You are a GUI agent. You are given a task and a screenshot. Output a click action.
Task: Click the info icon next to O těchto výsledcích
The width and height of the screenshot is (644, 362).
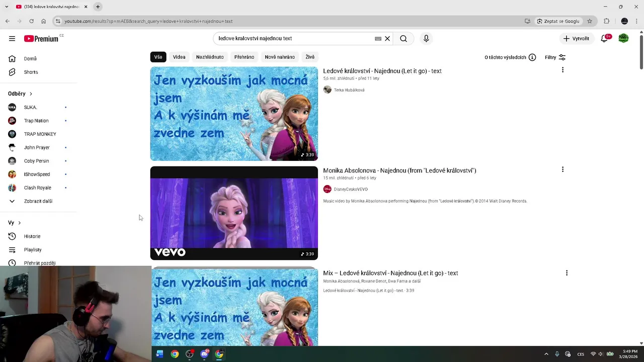click(x=532, y=57)
